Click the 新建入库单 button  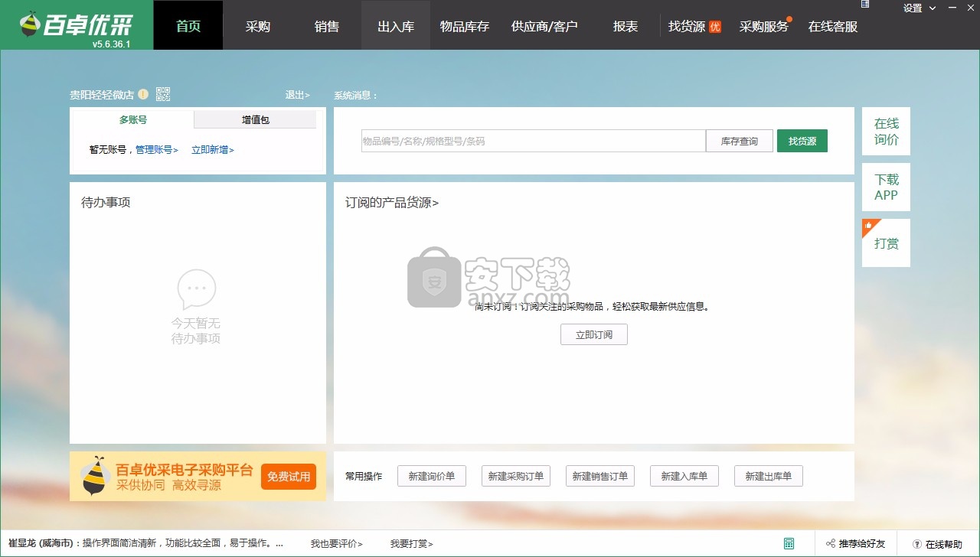(684, 476)
